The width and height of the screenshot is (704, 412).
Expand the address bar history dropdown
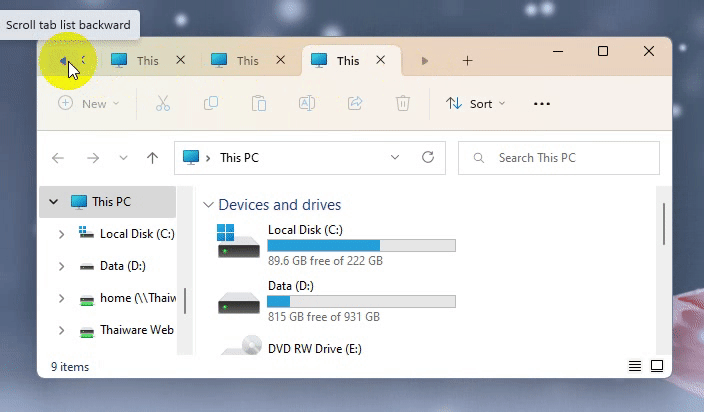click(395, 158)
